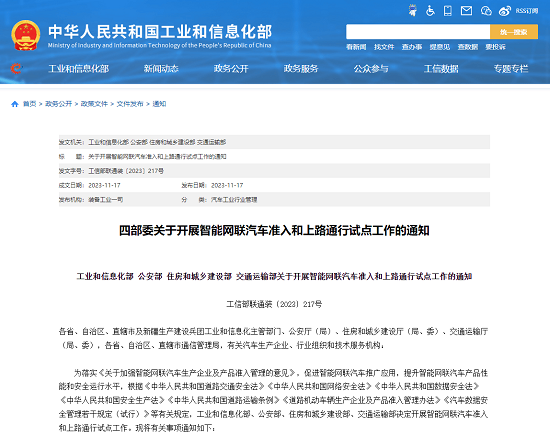The height and width of the screenshot is (435, 550).
Task: Click the 标题 row document title value
Action: pyautogui.click(x=157, y=156)
